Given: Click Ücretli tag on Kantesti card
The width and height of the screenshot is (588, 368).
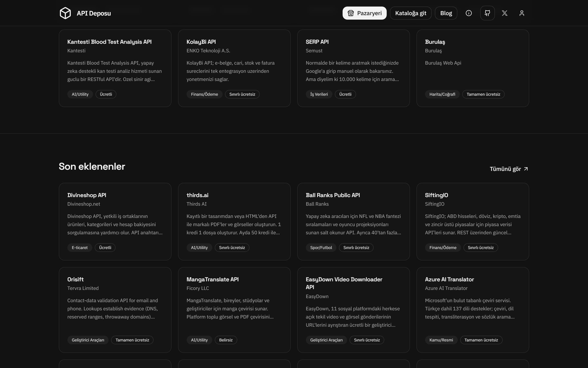Looking at the screenshot, I should 106,94.
